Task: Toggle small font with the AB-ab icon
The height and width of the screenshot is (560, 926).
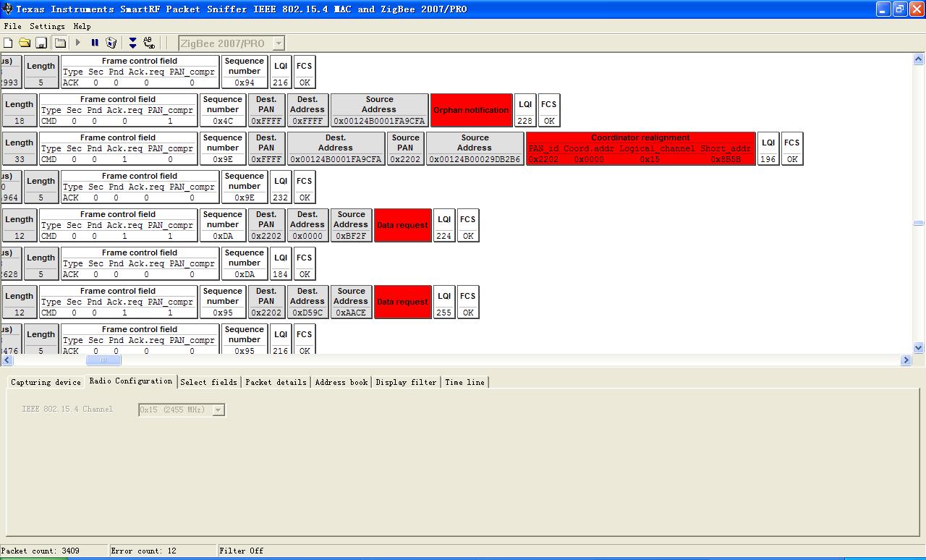Action: (x=149, y=43)
